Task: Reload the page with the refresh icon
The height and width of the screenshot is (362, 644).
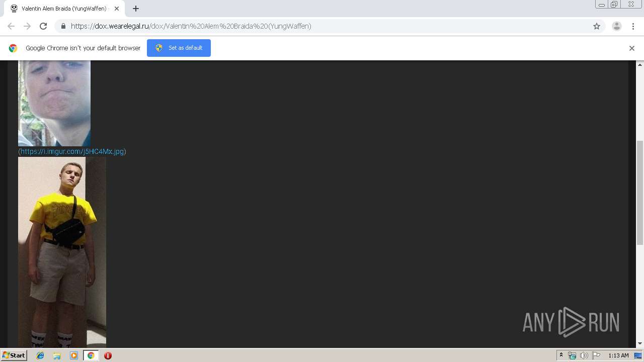Action: (x=43, y=26)
